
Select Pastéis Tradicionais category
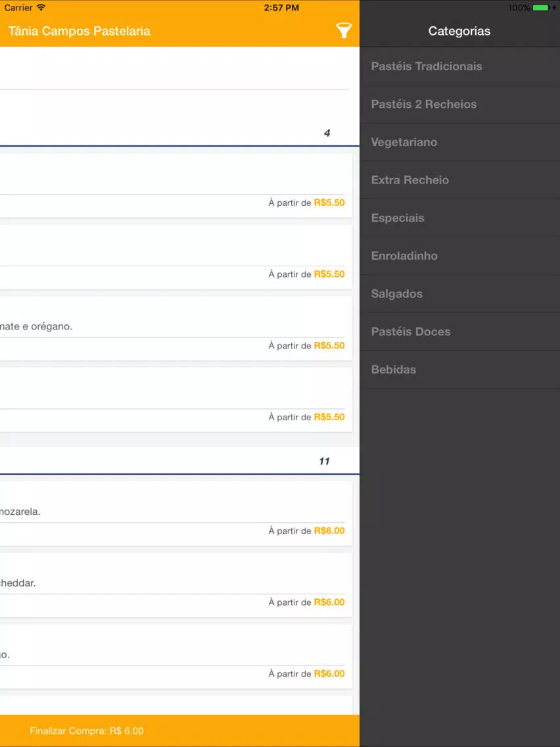click(459, 66)
